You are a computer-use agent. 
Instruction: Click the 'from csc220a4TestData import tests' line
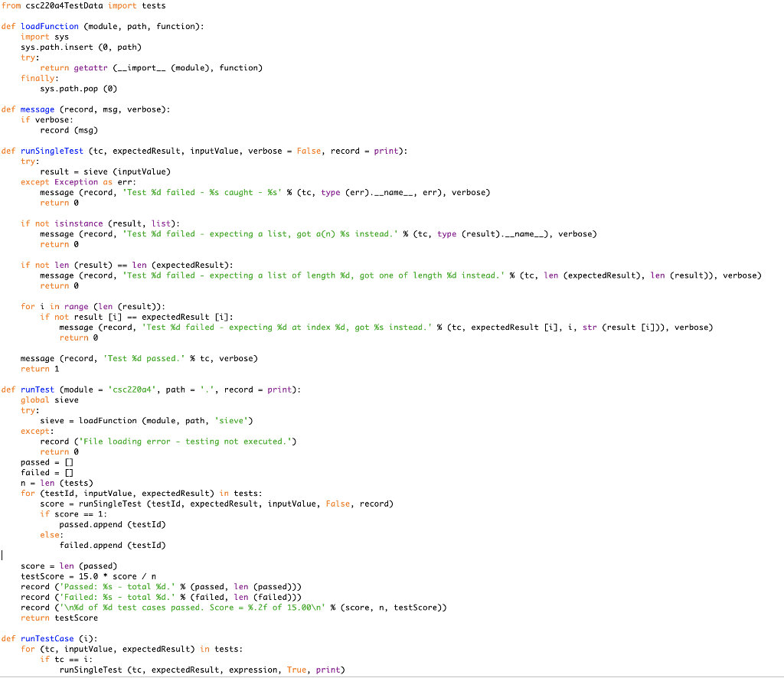[x=83, y=5]
